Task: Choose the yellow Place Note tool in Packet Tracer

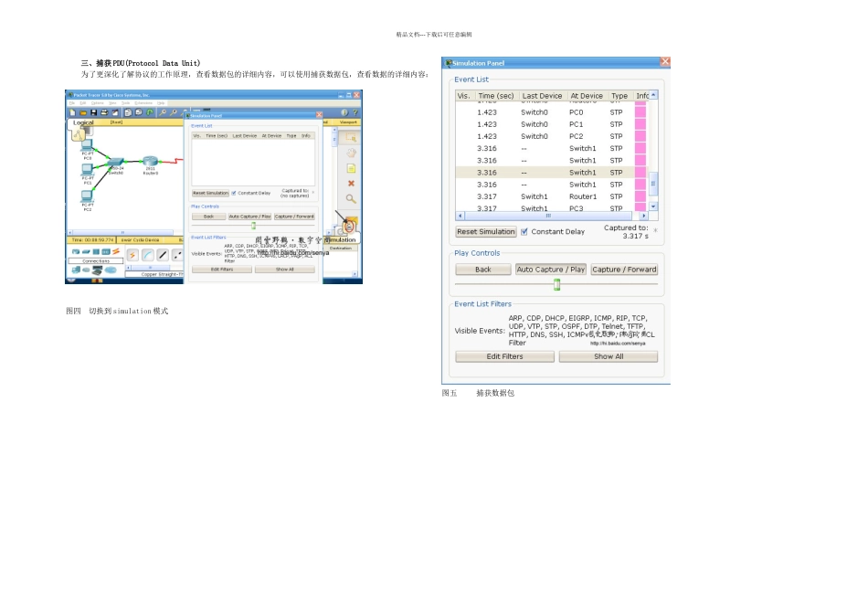Action: tap(351, 168)
